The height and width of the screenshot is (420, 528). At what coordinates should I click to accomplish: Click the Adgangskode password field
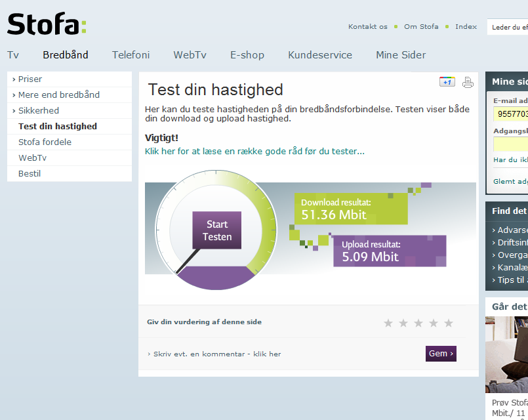pyautogui.click(x=511, y=144)
